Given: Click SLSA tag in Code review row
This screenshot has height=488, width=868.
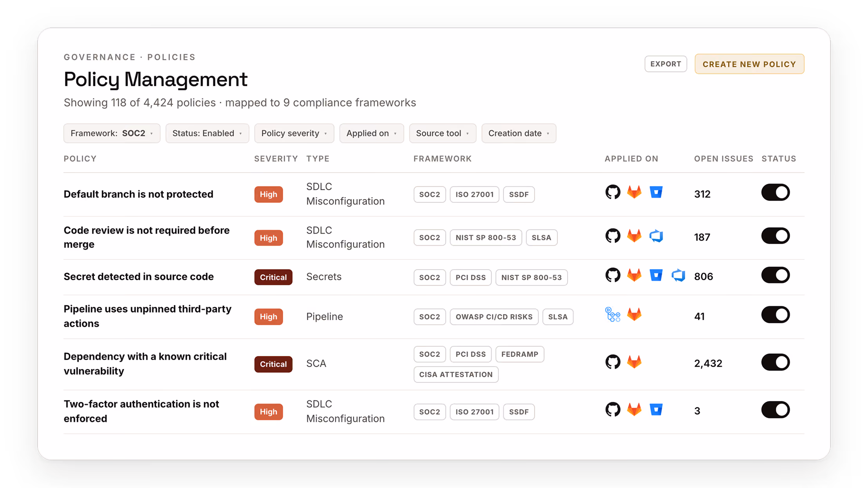Looking at the screenshot, I should (541, 238).
